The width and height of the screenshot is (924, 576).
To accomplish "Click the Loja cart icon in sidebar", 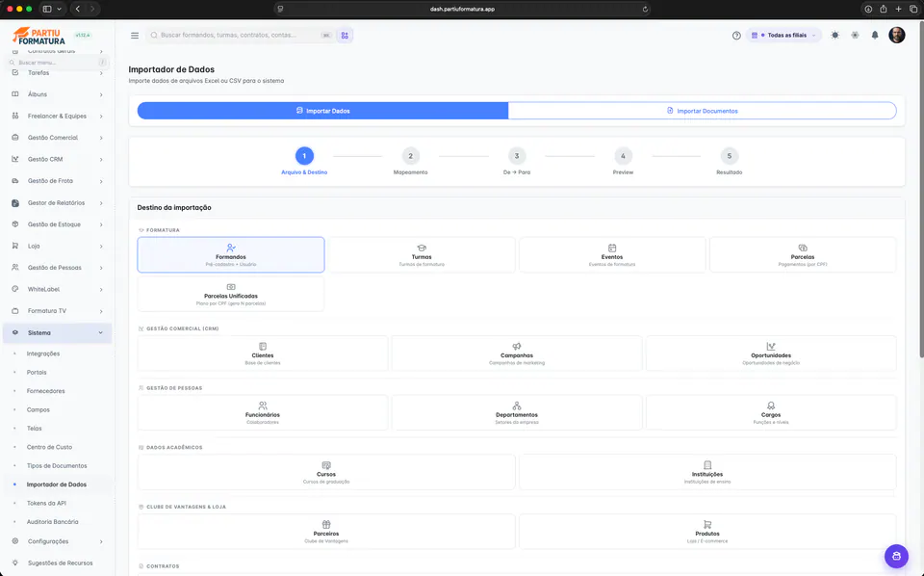I will tap(15, 246).
